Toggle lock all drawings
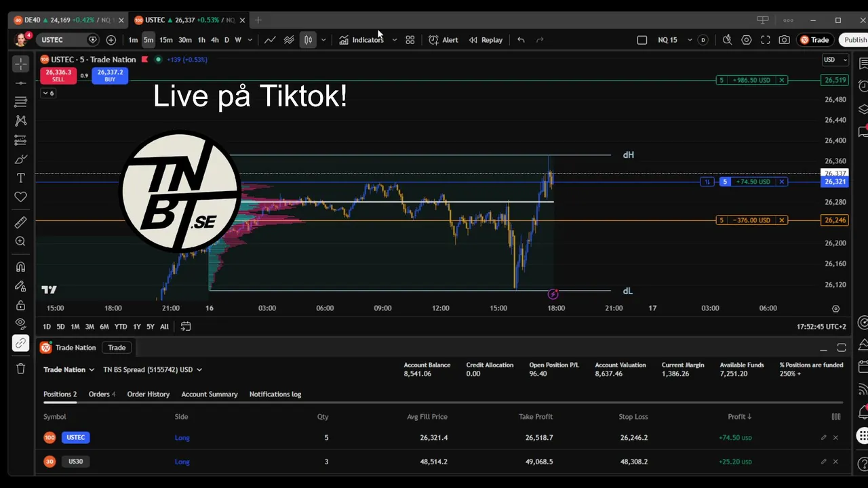 [x=21, y=305]
